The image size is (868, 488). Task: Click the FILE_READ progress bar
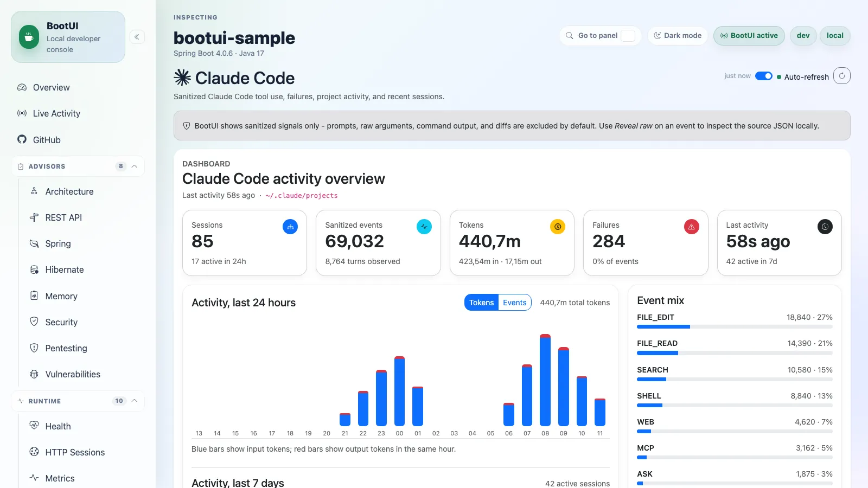tap(735, 353)
